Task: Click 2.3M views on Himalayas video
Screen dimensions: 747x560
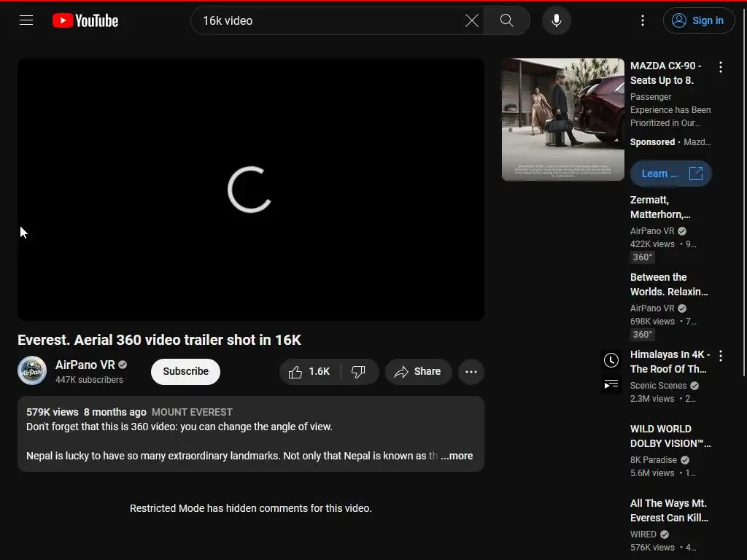Action: click(652, 399)
